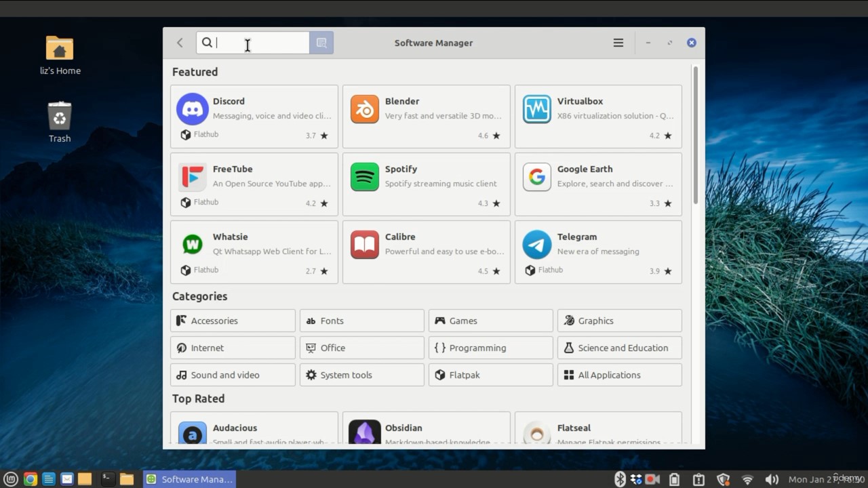
Task: Browse the Games category
Action: (491, 321)
